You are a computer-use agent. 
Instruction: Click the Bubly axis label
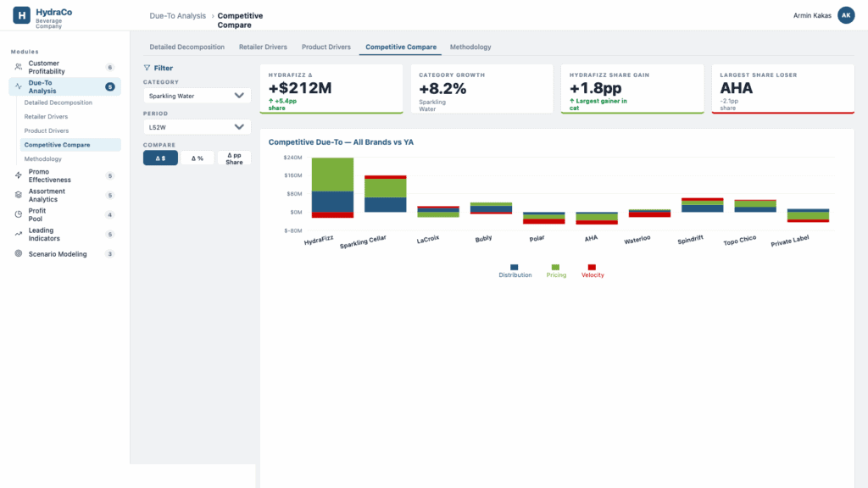tap(483, 238)
